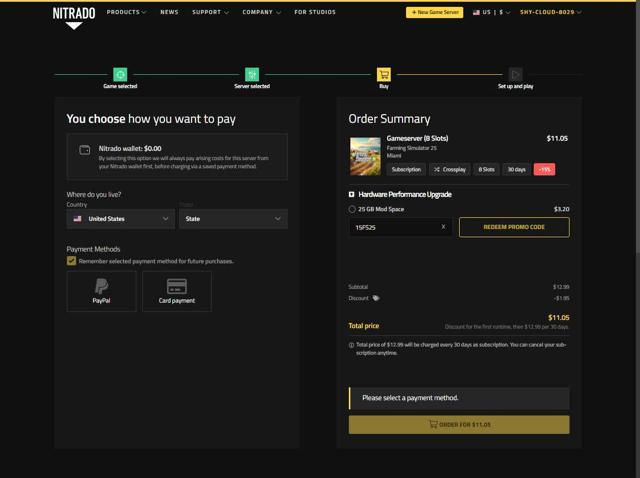Viewport: 640px width, 478px height.
Task: Open the US | $ region selector
Action: tap(491, 12)
